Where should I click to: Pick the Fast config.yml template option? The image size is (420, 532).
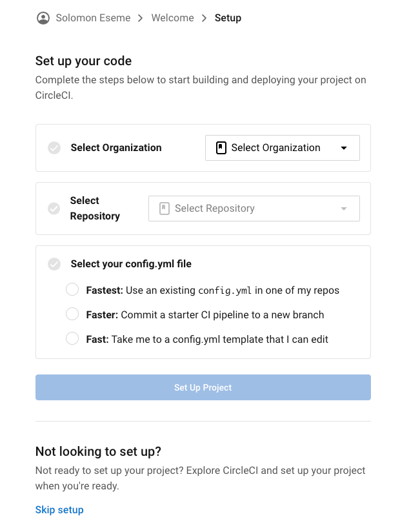[x=72, y=338]
